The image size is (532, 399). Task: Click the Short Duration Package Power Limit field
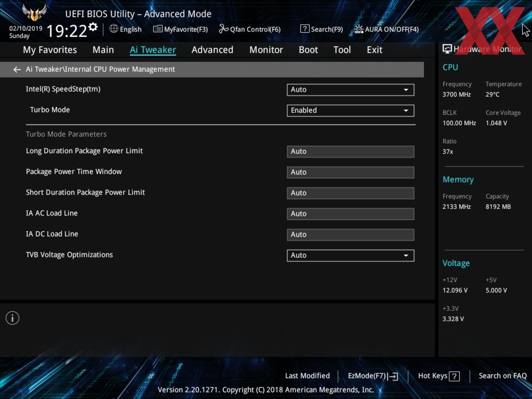pos(350,193)
